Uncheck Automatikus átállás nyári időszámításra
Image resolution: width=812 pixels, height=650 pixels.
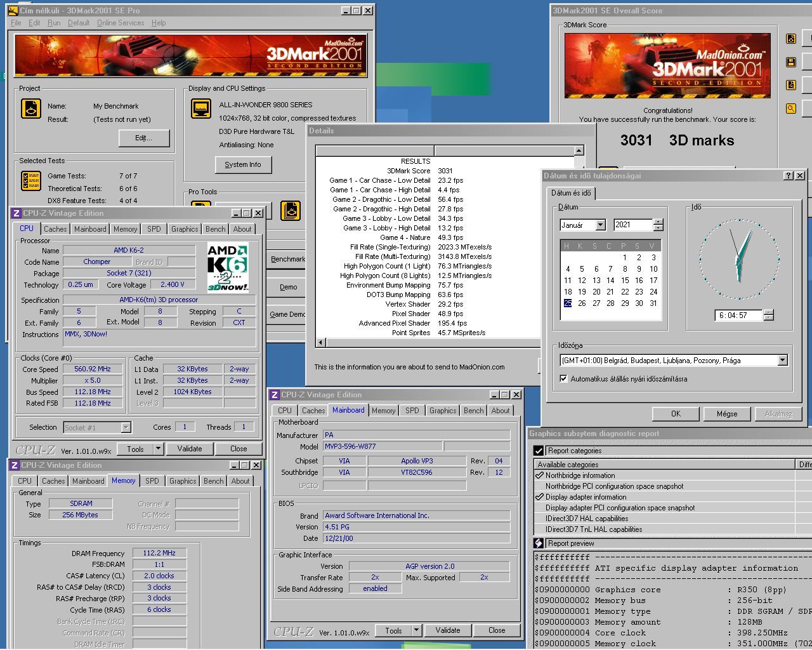pos(563,379)
